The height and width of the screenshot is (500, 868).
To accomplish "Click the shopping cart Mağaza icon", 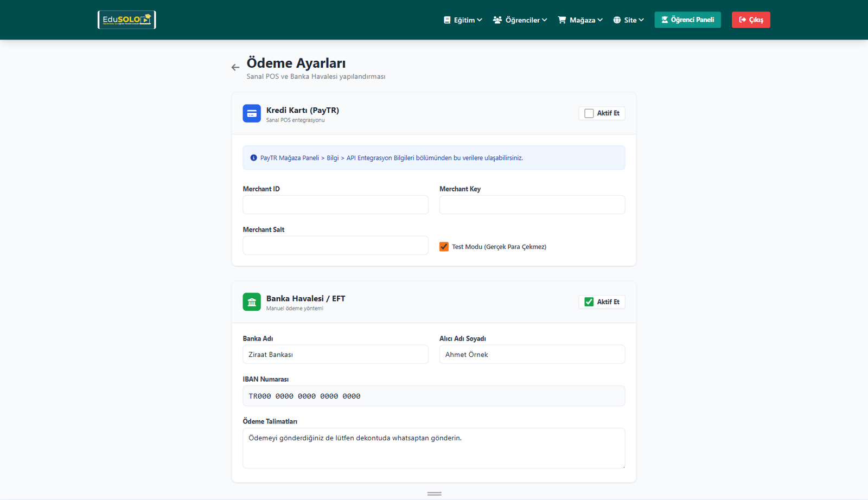I will point(562,20).
